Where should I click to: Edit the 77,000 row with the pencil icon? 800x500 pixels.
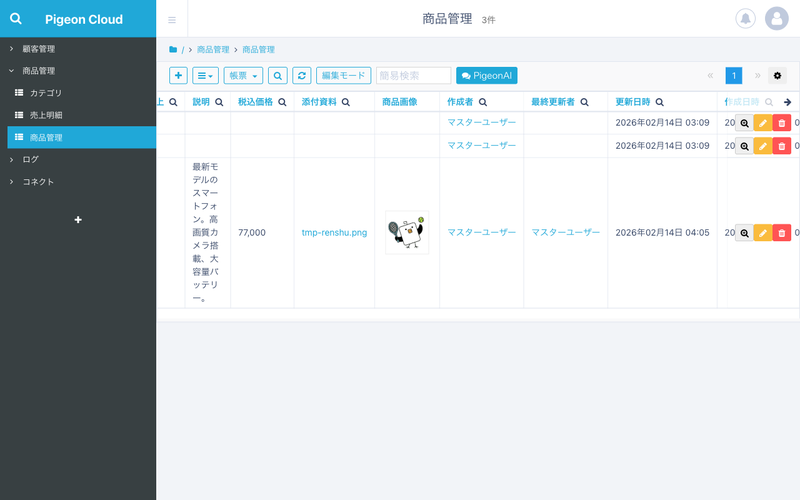(x=763, y=233)
